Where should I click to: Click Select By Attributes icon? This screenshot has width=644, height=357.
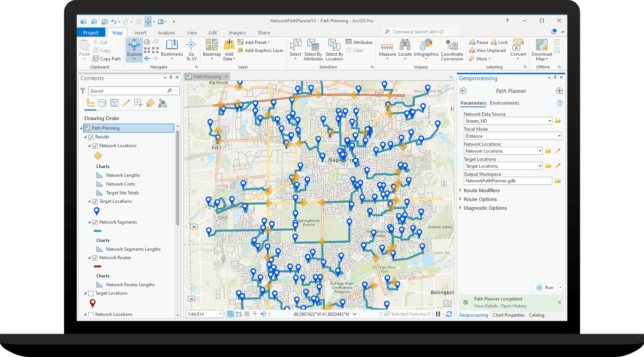[313, 45]
